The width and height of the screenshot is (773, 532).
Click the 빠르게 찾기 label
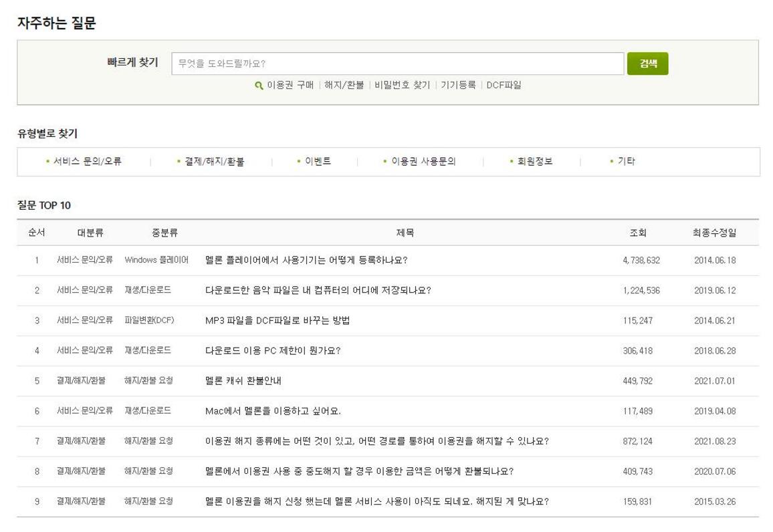(132, 62)
